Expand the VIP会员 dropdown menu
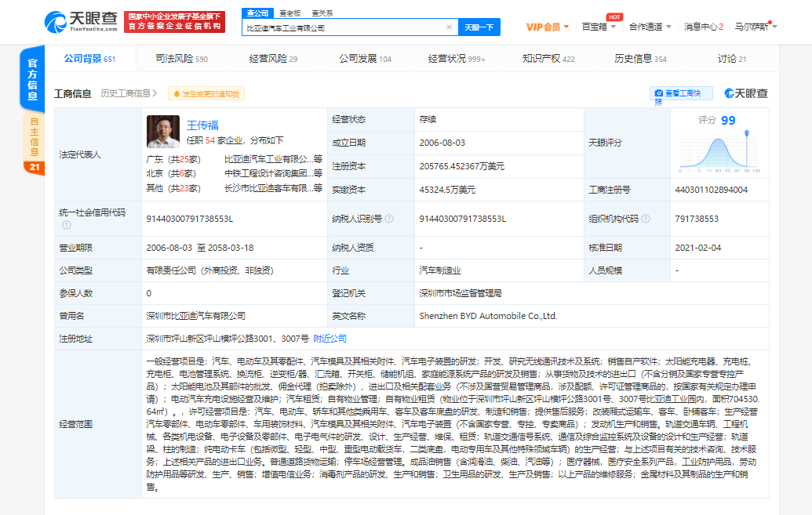 click(x=547, y=27)
